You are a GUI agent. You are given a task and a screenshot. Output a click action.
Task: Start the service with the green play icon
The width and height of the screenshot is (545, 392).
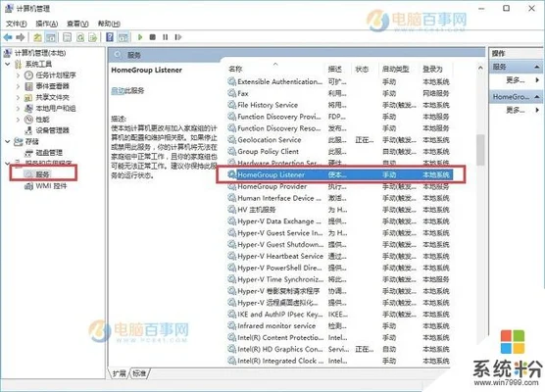tap(140, 37)
